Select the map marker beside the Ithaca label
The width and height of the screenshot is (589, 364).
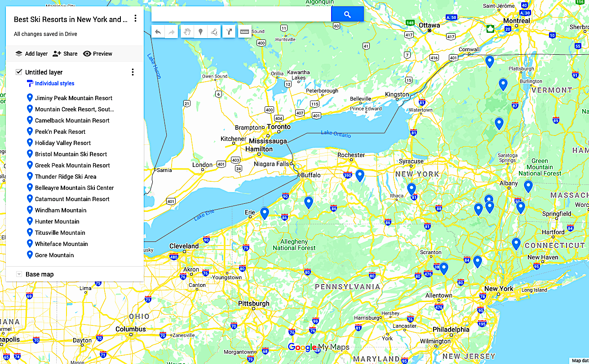412,189
